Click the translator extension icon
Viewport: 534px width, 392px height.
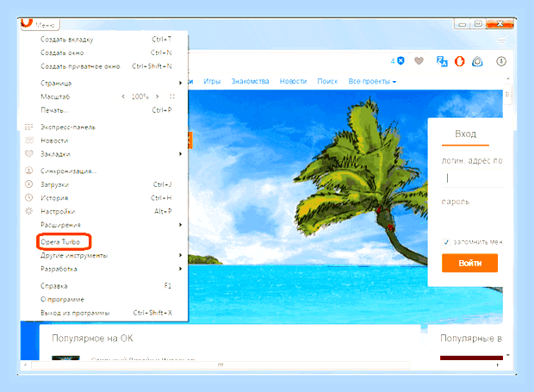[x=442, y=61]
